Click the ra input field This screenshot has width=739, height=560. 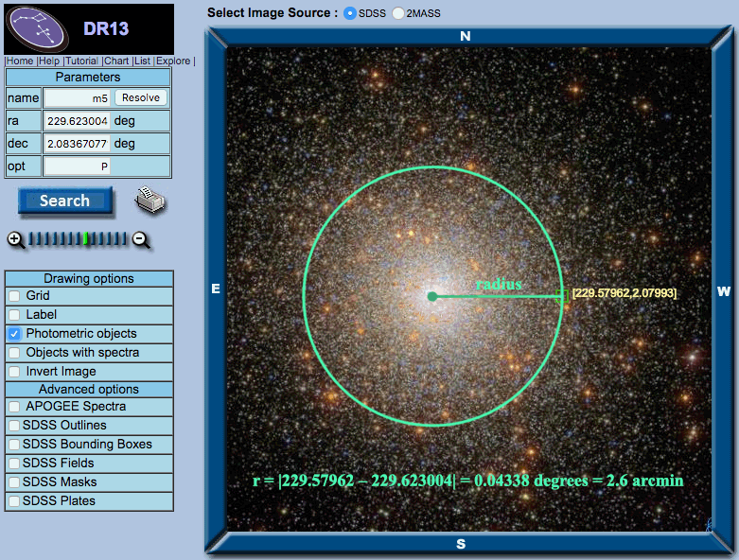[78, 121]
